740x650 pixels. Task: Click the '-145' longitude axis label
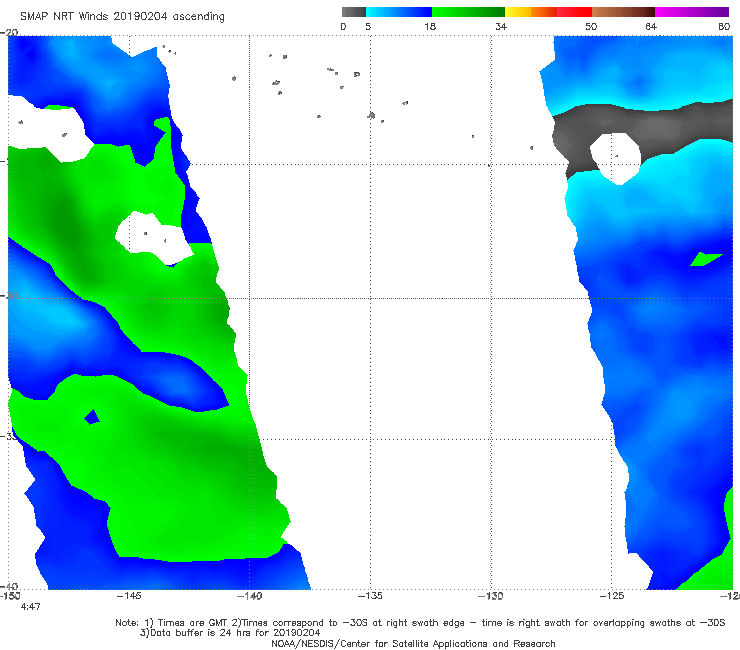pos(129,596)
